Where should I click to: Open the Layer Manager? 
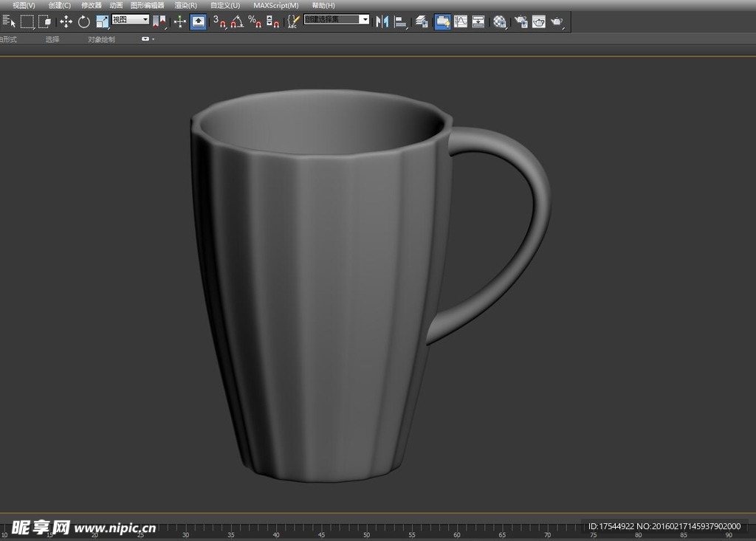pos(422,21)
